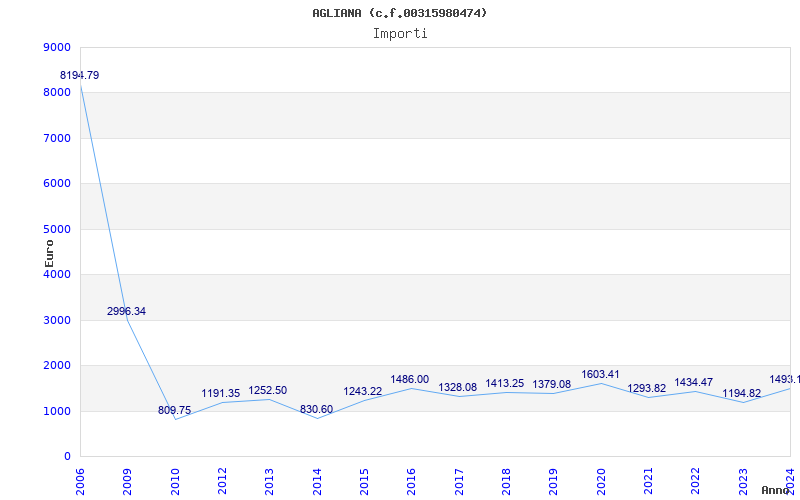This screenshot has height=500, width=800.
Task: Click the x-axis year 2020
Action: [601, 481]
